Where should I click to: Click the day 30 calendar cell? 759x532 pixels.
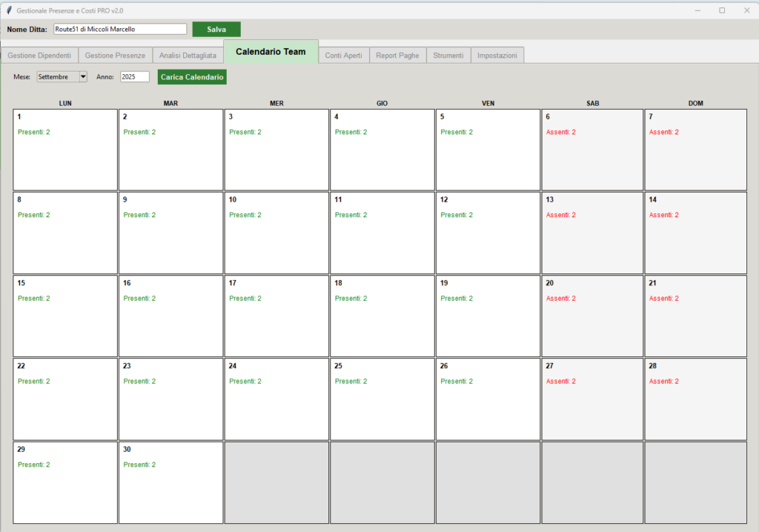[171, 482]
